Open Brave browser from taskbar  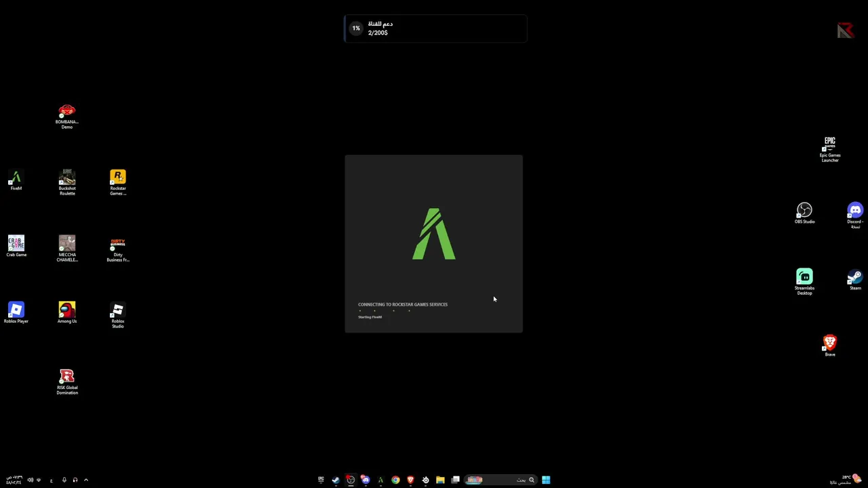410,480
